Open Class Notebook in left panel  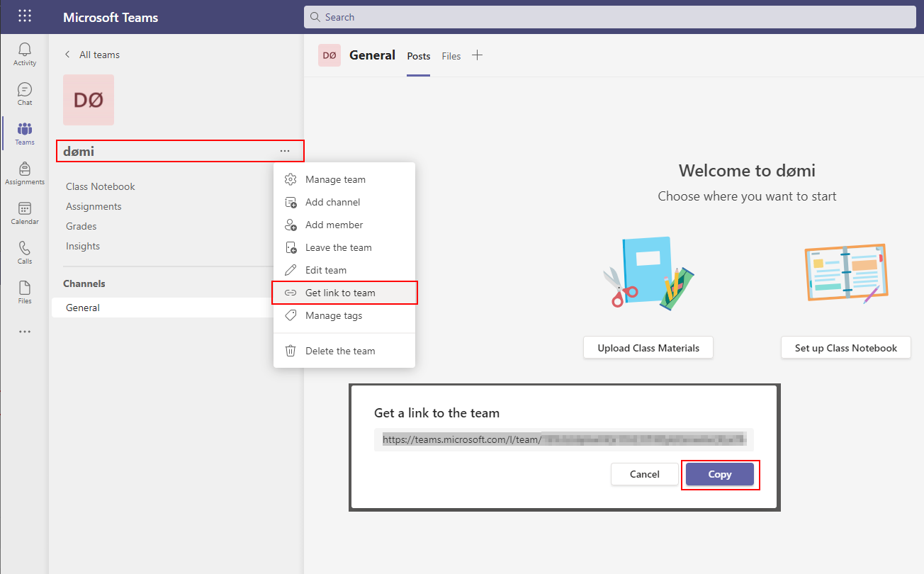(101, 186)
